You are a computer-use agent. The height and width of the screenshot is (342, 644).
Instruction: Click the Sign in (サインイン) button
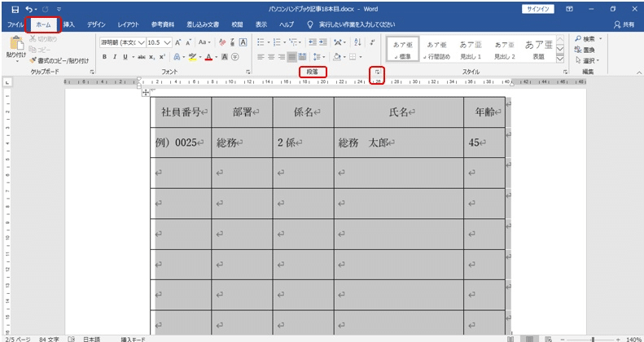539,9
